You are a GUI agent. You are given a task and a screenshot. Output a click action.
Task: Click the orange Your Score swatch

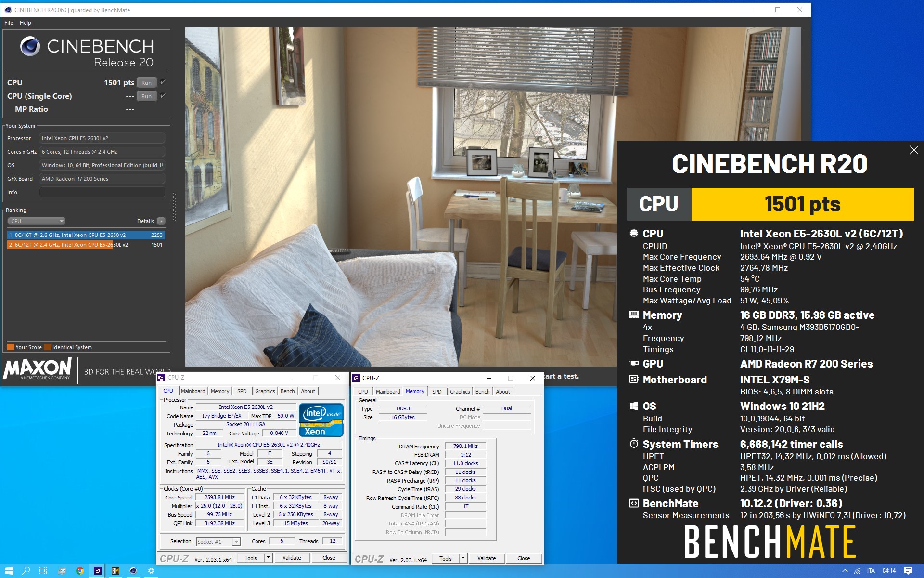[x=11, y=347]
